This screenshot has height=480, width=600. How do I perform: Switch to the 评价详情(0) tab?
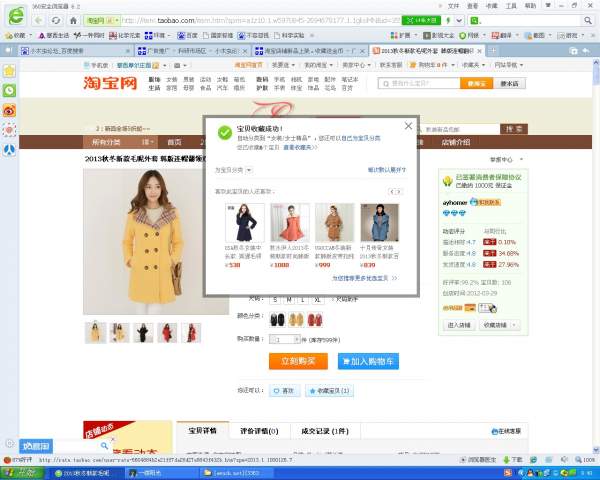tap(259, 431)
